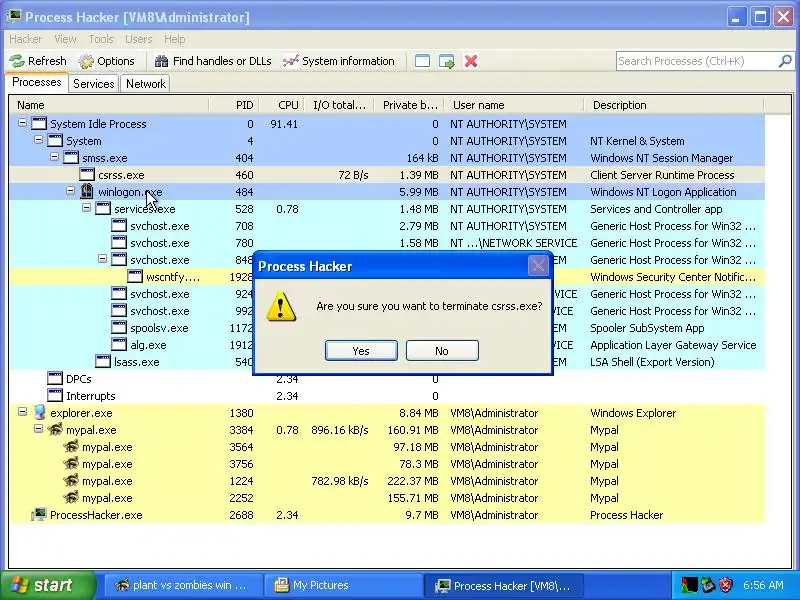Viewport: 800px width, 600px height.
Task: Click the red X kill window icon
Action: click(471, 61)
